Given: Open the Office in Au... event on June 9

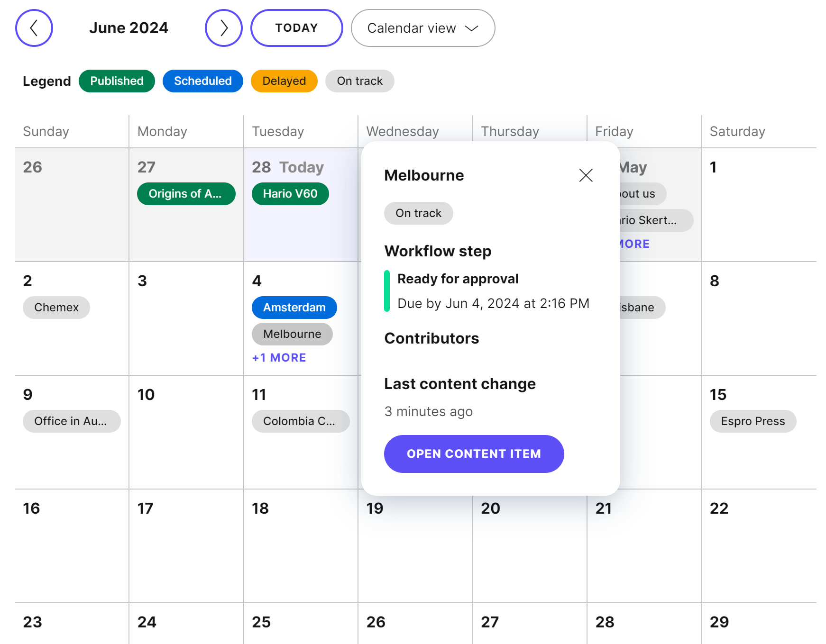Looking at the screenshot, I should click(72, 421).
